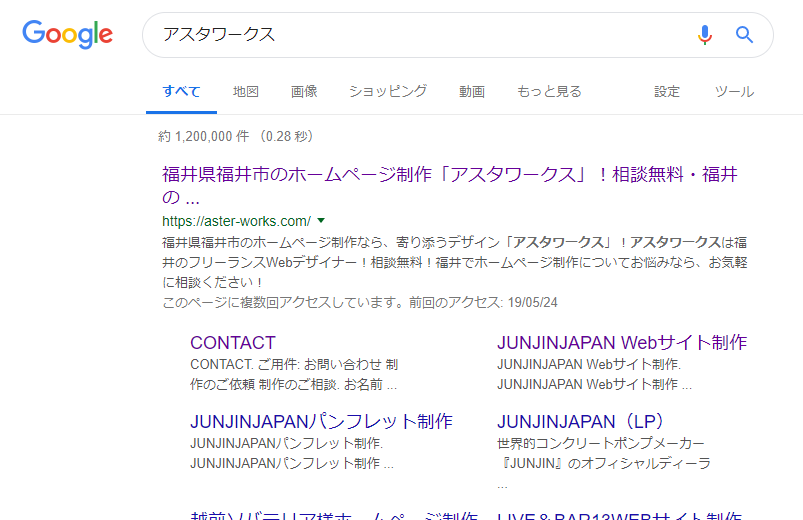Click the result count text 約 1,200,000 件
Viewport: 803px width, 520px height.
coord(204,136)
